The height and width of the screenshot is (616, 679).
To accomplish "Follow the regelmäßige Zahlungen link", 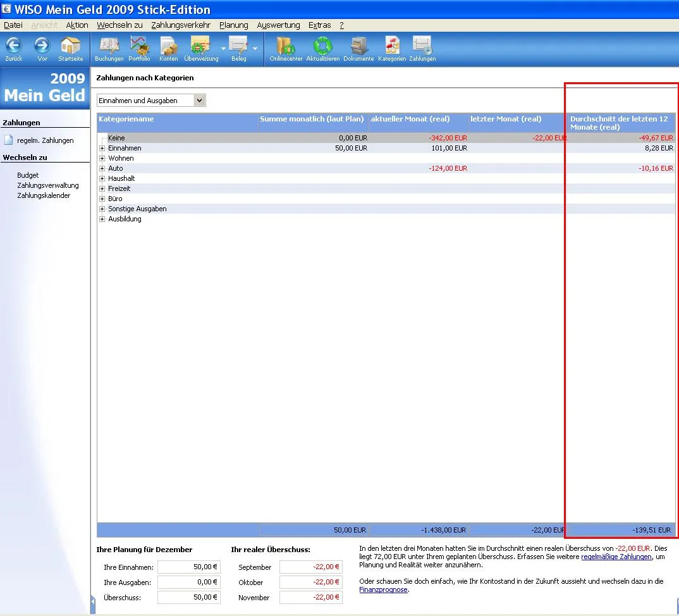I will [x=616, y=557].
